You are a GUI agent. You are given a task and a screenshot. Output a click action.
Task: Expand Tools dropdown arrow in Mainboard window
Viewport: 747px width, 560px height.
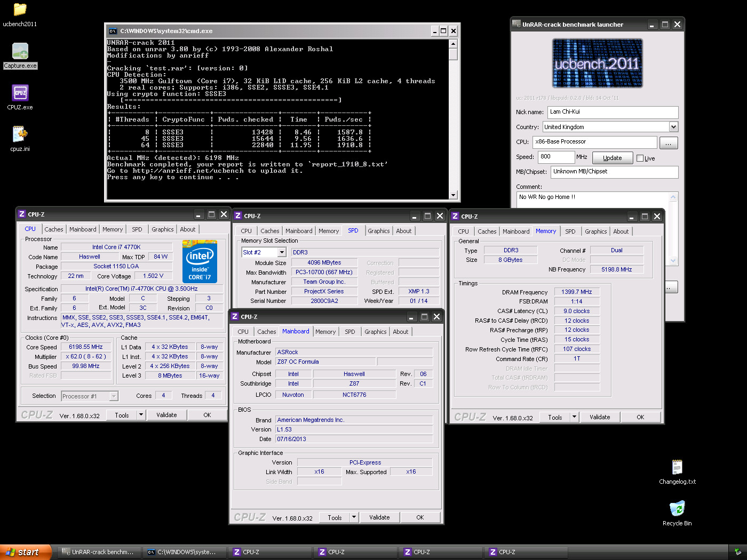353,517
